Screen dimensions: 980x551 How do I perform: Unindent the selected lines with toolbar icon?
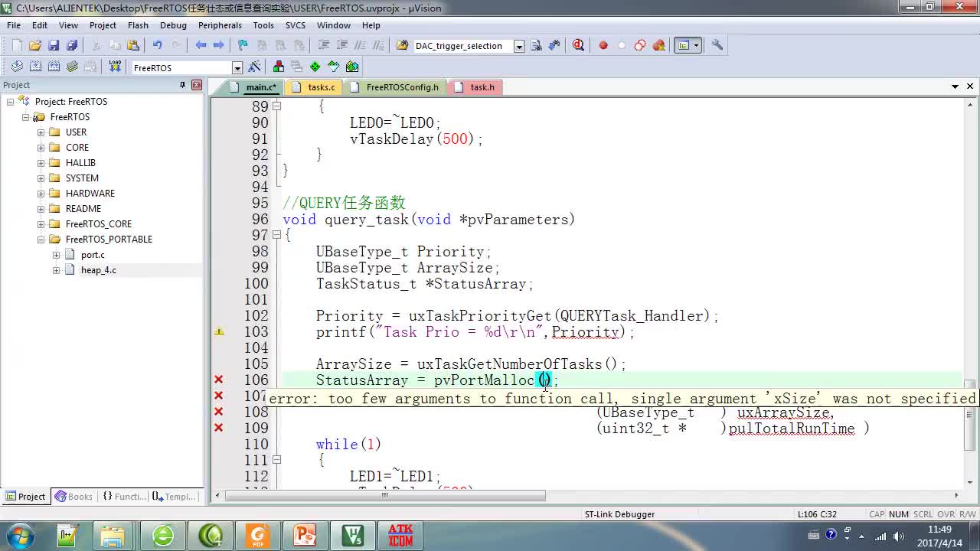pyautogui.click(x=342, y=46)
